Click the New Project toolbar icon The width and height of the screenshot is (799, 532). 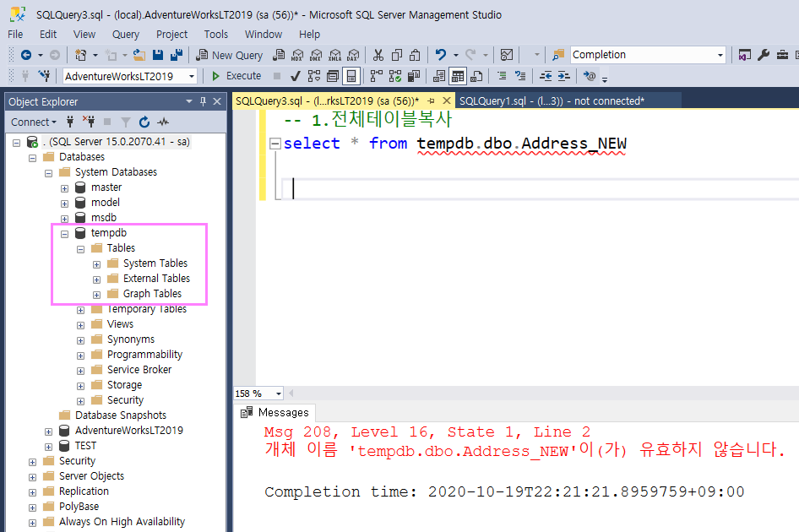pyautogui.click(x=80, y=55)
